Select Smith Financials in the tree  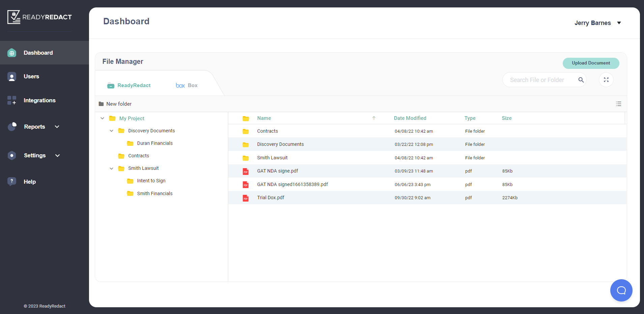(x=155, y=193)
